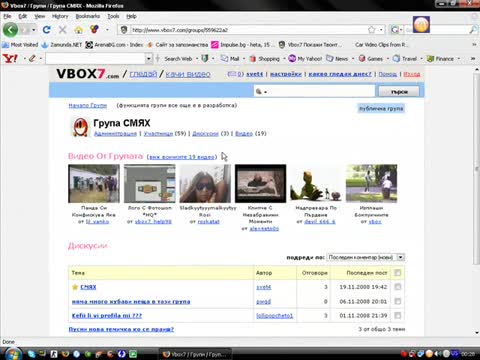
Task: Open Yahoo Mail from the toolbar
Action: pyautogui.click(x=231, y=59)
